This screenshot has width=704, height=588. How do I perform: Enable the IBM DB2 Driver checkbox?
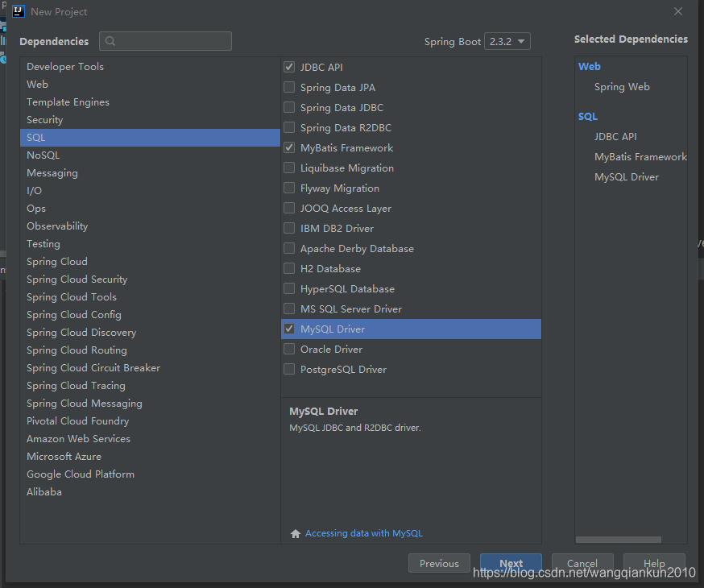289,229
